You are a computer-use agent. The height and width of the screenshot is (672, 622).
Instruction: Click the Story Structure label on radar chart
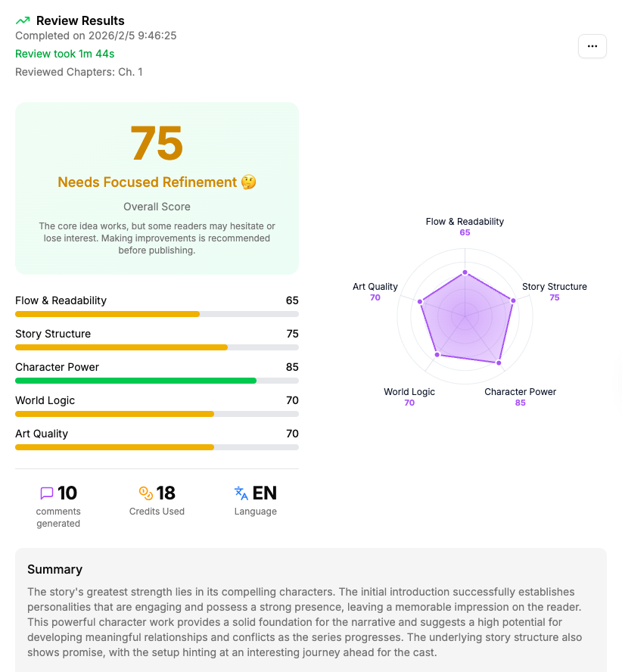click(554, 287)
